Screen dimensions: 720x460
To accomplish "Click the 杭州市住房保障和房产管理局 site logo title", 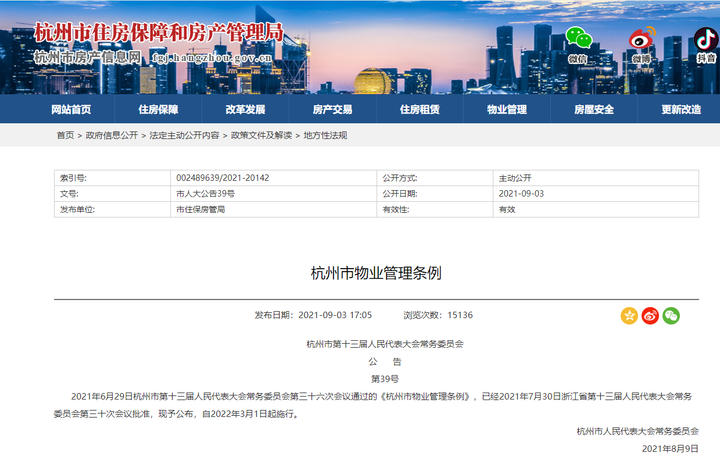I will tap(158, 31).
